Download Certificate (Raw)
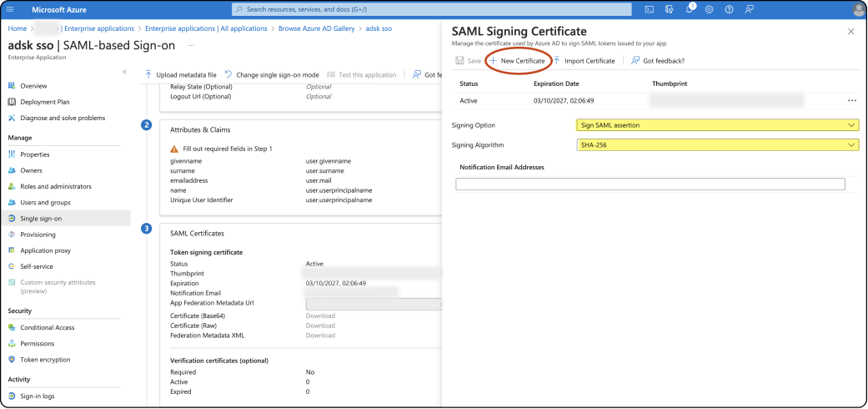Screen dimensions: 868x409 pyautogui.click(x=320, y=326)
